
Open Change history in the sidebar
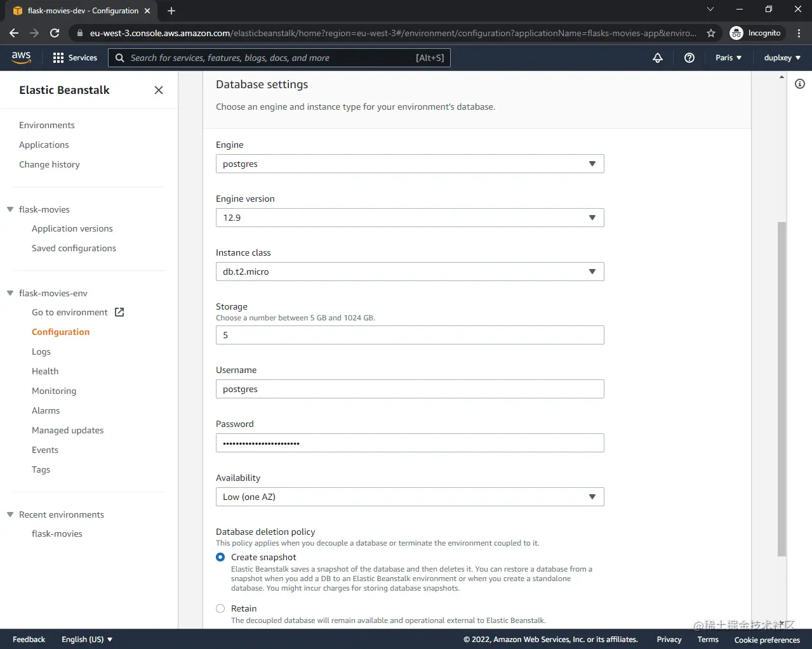point(50,164)
